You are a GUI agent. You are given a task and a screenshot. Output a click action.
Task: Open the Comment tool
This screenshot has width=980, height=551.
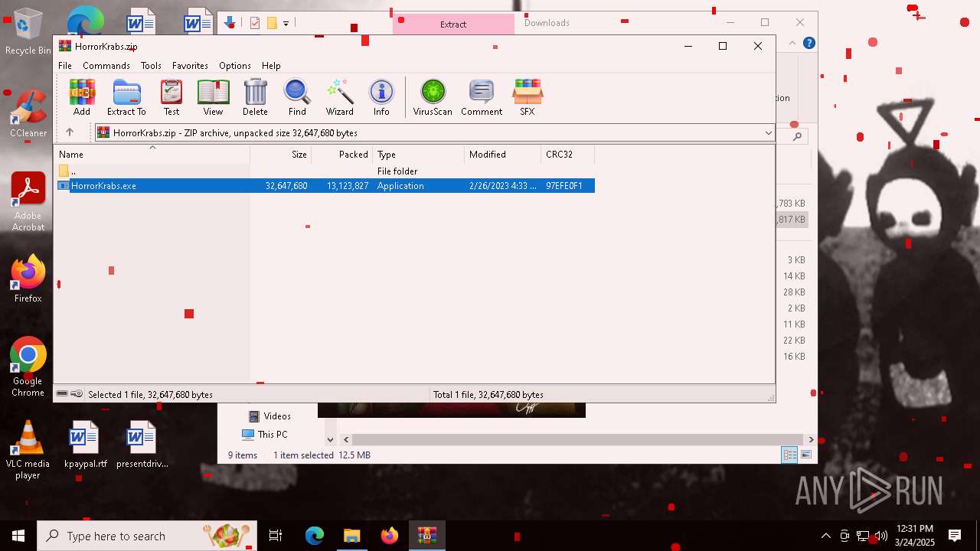tap(482, 97)
